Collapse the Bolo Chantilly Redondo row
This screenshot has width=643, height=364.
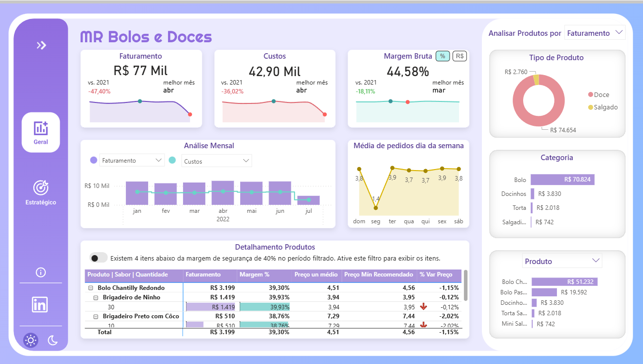[x=91, y=288]
